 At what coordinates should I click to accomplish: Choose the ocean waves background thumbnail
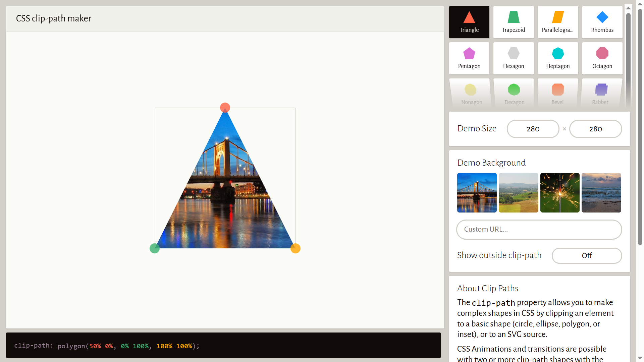[x=601, y=193]
